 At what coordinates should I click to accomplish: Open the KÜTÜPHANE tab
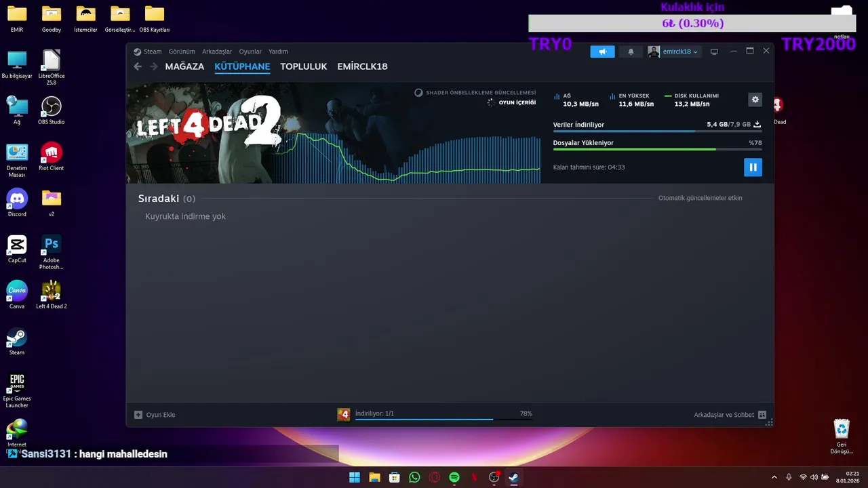(242, 66)
